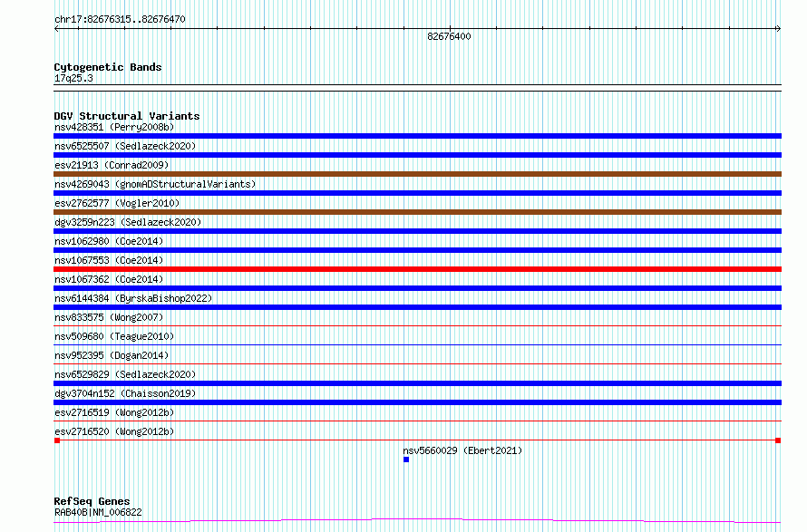Click the brown bar under esv2762577
The width and height of the screenshot is (807, 532).
point(417,212)
